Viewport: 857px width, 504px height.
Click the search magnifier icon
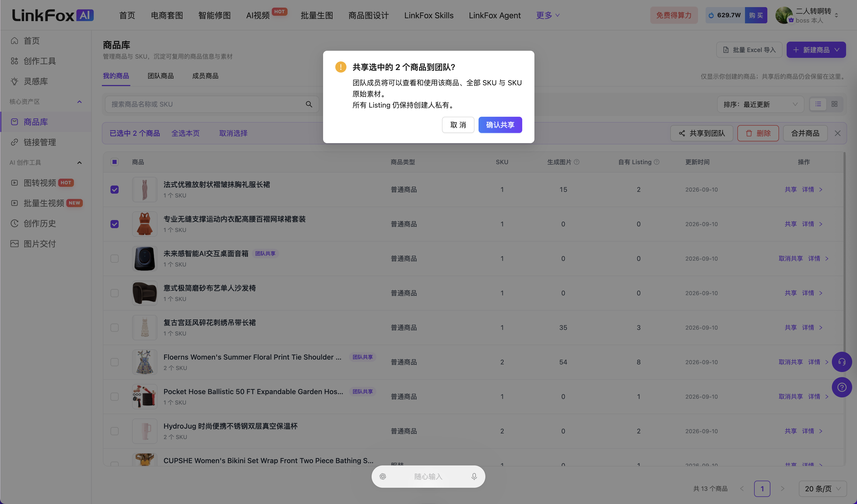point(309,104)
